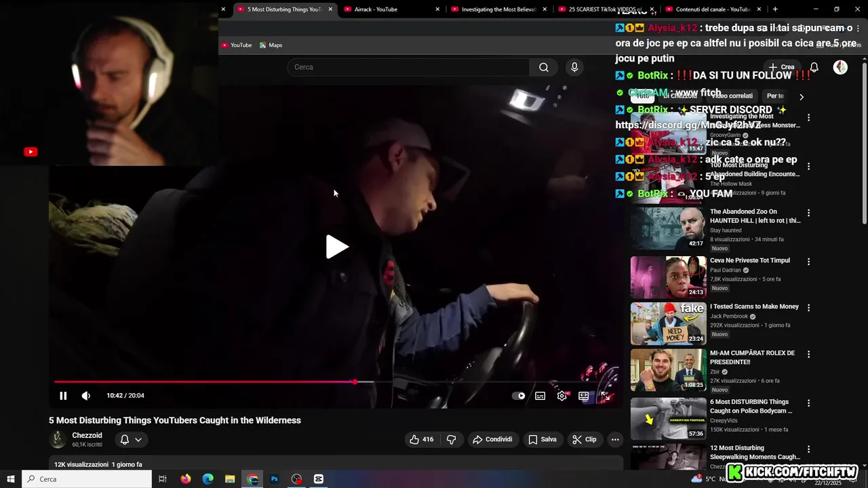Start voice search with the microphone icon
Viewport: 868px width, 488px height.
[x=574, y=67]
